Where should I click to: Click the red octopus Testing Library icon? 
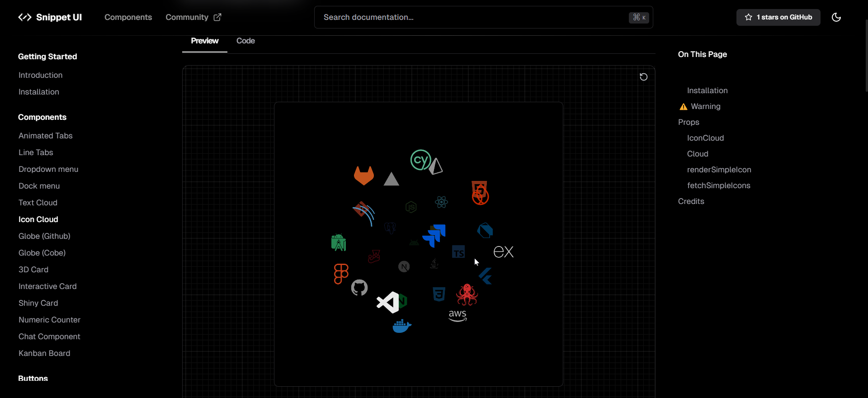[x=467, y=294]
